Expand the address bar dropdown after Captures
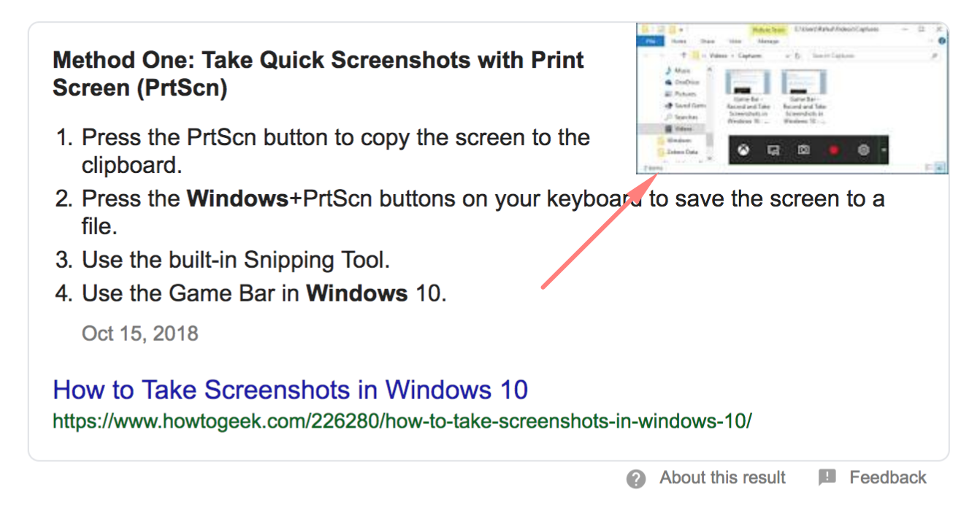This screenshot has height=505, width=980. pos(787,56)
